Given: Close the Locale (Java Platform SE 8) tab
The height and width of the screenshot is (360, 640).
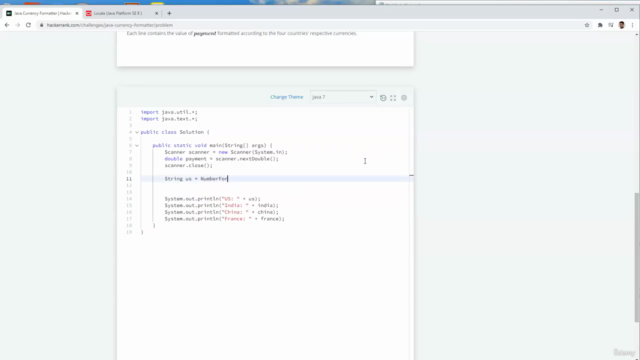Looking at the screenshot, I should point(156,13).
